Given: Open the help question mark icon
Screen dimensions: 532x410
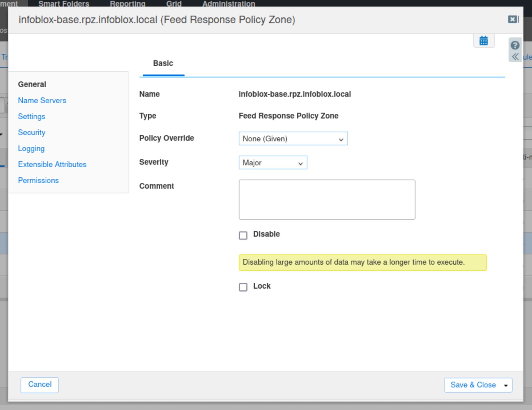Looking at the screenshot, I should (x=515, y=45).
